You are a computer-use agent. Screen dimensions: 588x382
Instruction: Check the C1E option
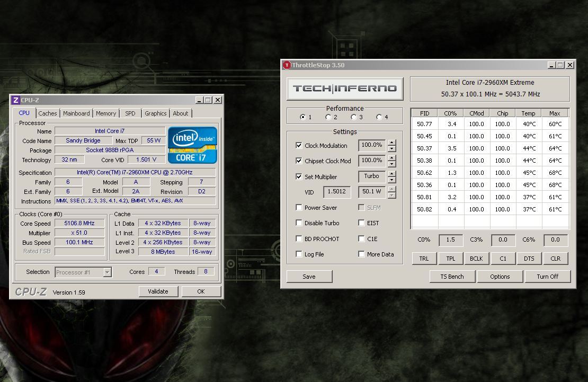coord(361,238)
